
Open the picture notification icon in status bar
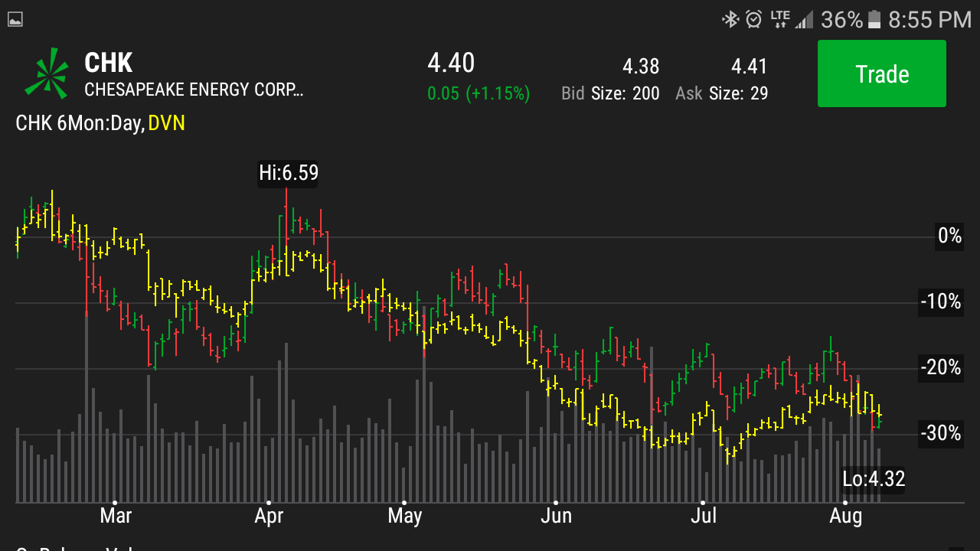(15, 20)
